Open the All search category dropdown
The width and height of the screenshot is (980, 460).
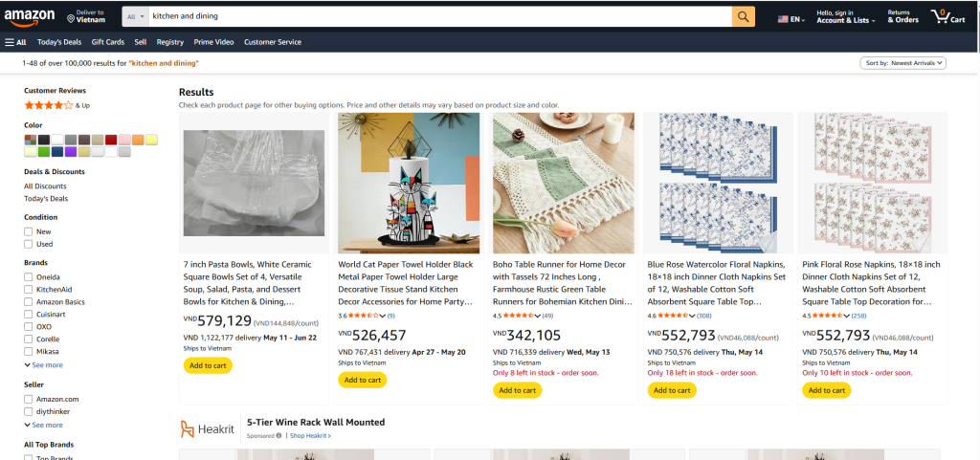pos(136,17)
